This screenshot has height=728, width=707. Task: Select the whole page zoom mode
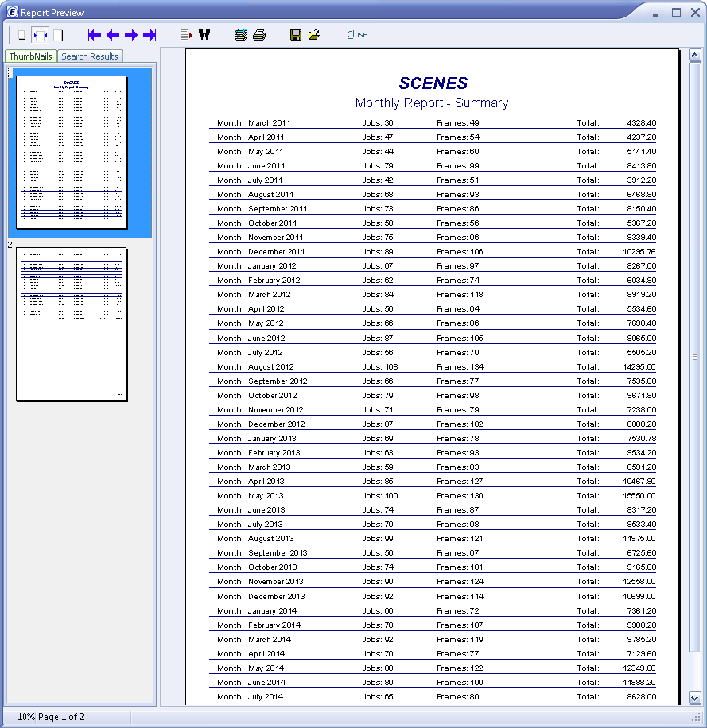coord(22,35)
